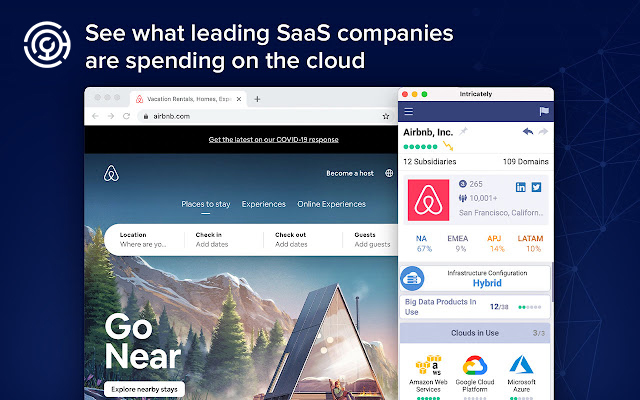This screenshot has height=400, width=640.
Task: Go back with the blue reply arrow
Action: [x=528, y=131]
